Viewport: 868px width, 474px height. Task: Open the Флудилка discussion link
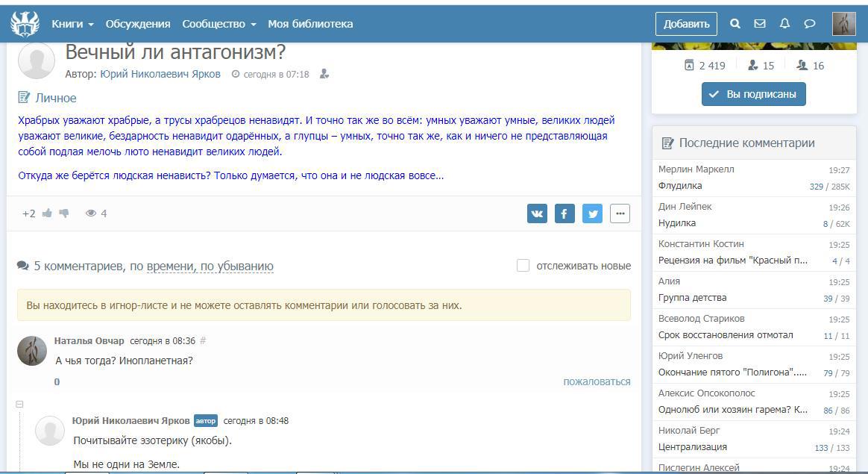pyautogui.click(x=680, y=186)
